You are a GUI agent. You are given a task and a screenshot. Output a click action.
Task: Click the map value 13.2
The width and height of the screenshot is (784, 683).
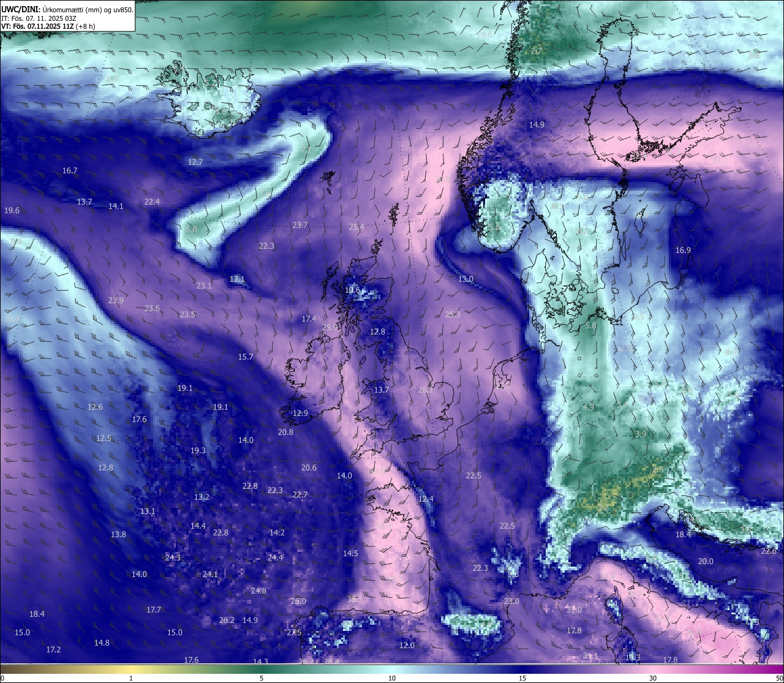pyautogui.click(x=202, y=497)
